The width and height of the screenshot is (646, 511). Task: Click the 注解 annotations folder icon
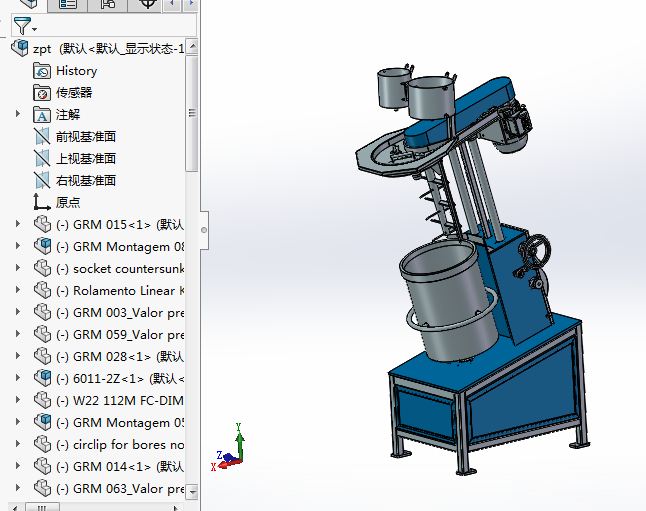(x=42, y=115)
